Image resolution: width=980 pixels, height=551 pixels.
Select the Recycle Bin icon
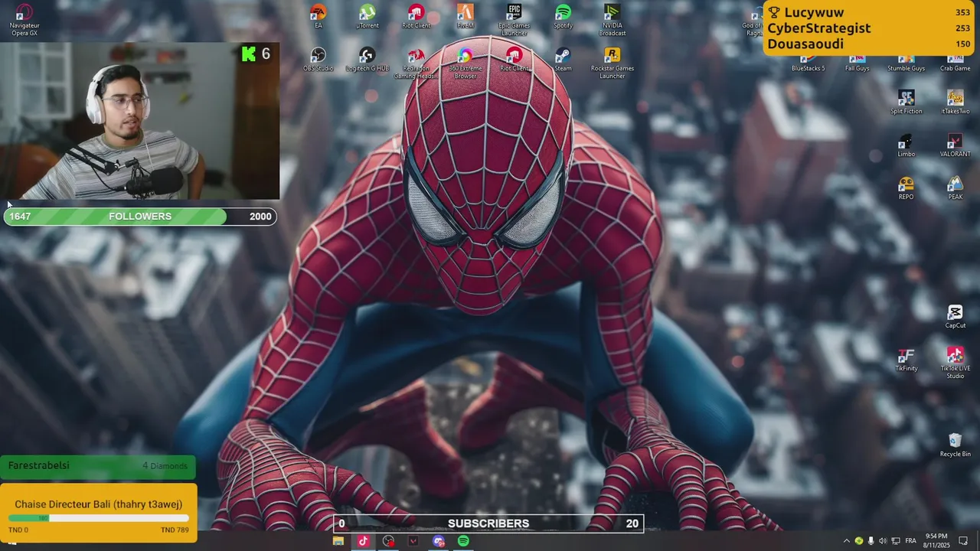(x=955, y=445)
